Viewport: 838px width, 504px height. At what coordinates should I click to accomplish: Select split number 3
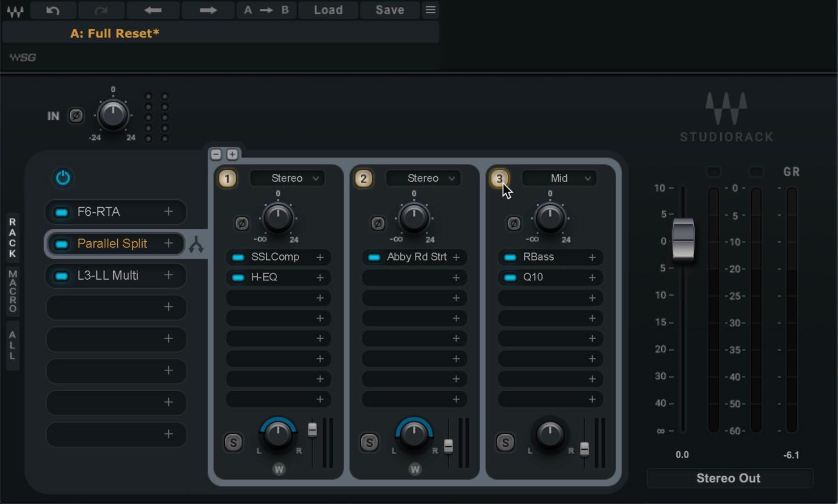point(499,179)
